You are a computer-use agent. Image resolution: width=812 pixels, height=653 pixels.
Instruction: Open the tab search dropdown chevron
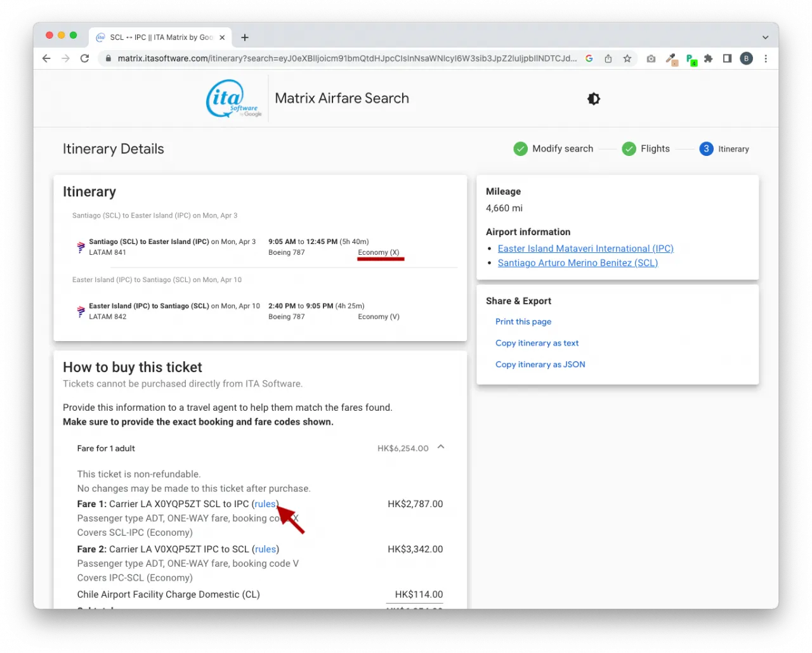(x=766, y=37)
